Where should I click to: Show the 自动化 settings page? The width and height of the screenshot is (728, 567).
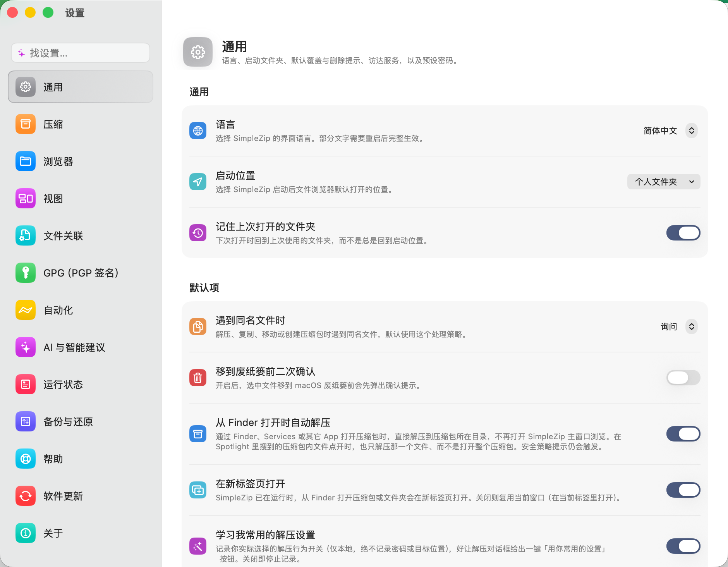click(81, 310)
